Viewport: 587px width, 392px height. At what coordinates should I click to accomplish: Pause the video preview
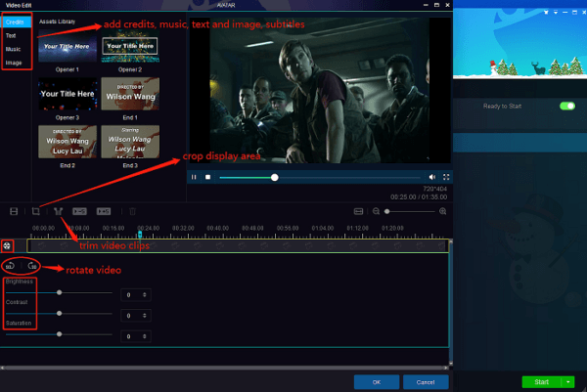tap(194, 177)
